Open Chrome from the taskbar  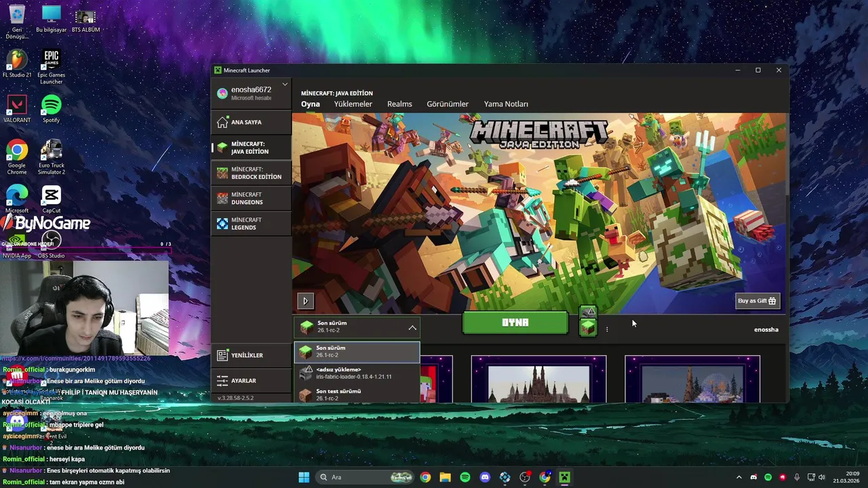pyautogui.click(x=425, y=477)
